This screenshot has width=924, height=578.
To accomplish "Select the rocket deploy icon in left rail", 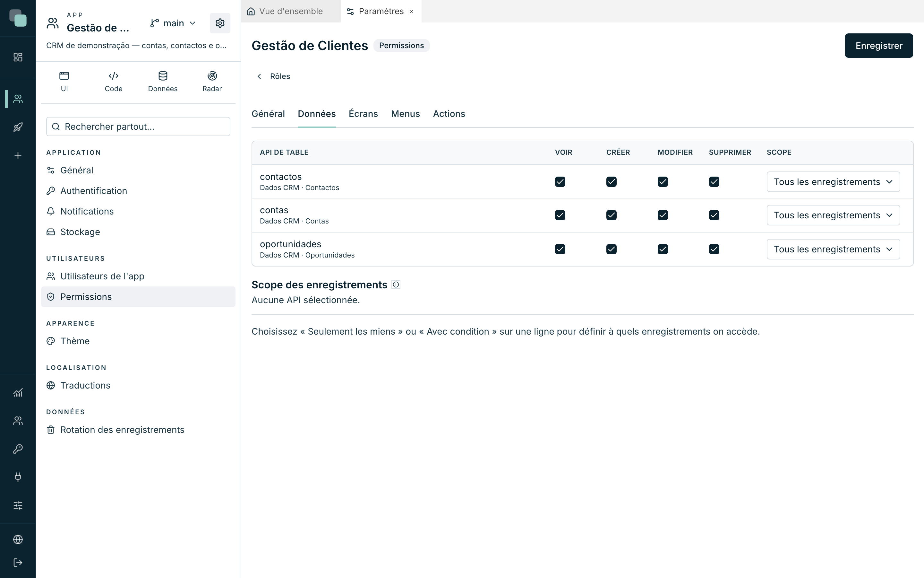I will [x=18, y=127].
